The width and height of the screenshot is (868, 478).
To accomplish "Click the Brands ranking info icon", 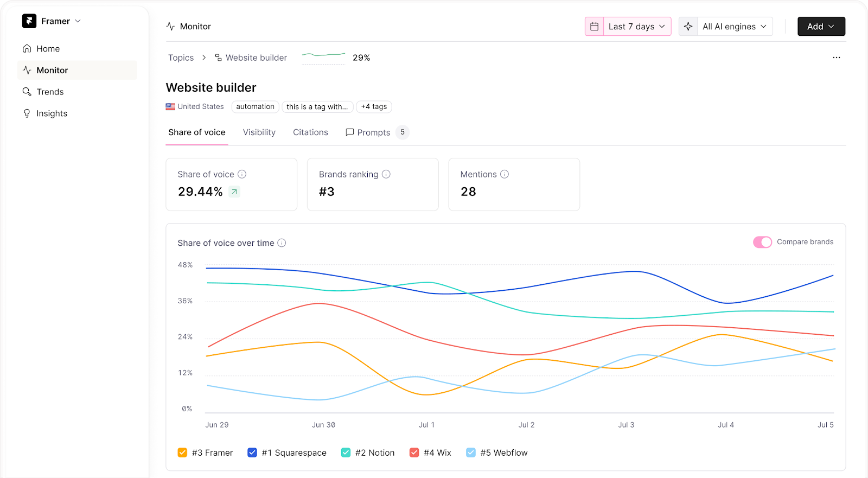I will (x=386, y=174).
